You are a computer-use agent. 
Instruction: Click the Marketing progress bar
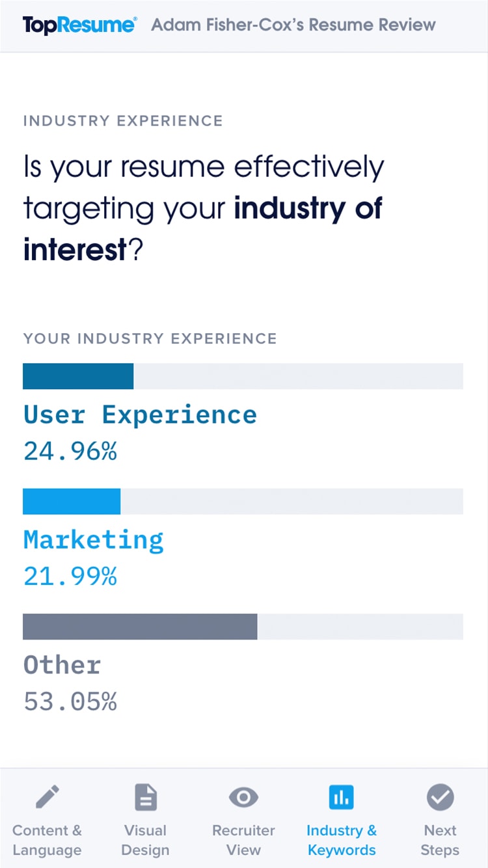click(243, 501)
